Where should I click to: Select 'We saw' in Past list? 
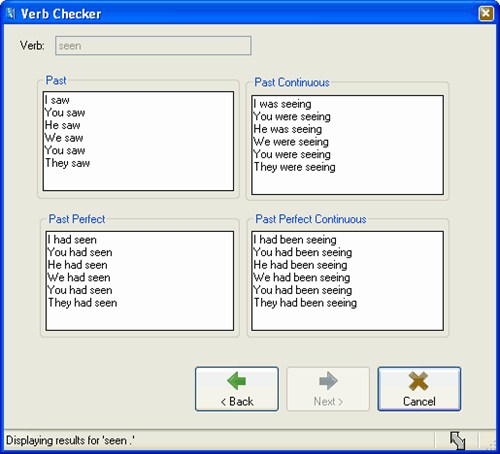coord(64,138)
